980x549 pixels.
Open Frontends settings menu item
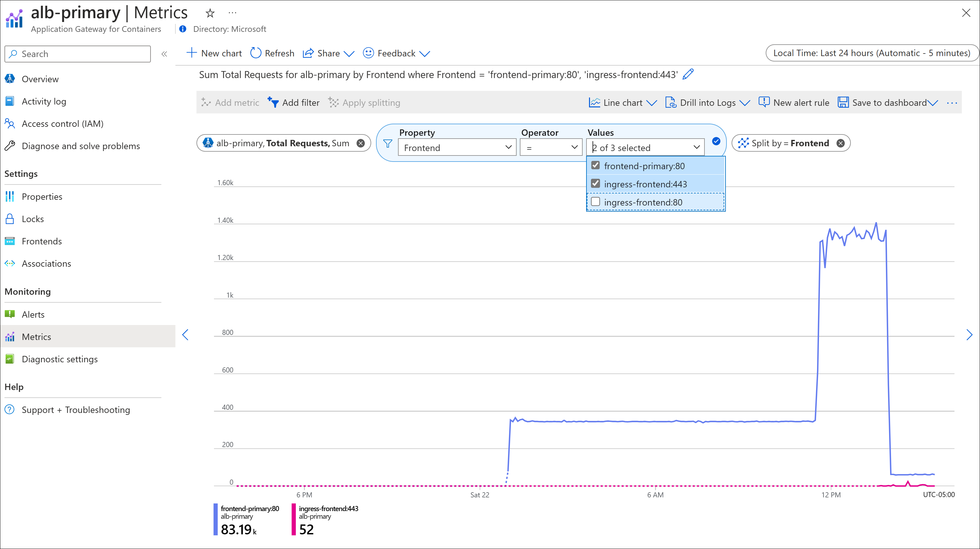point(42,241)
